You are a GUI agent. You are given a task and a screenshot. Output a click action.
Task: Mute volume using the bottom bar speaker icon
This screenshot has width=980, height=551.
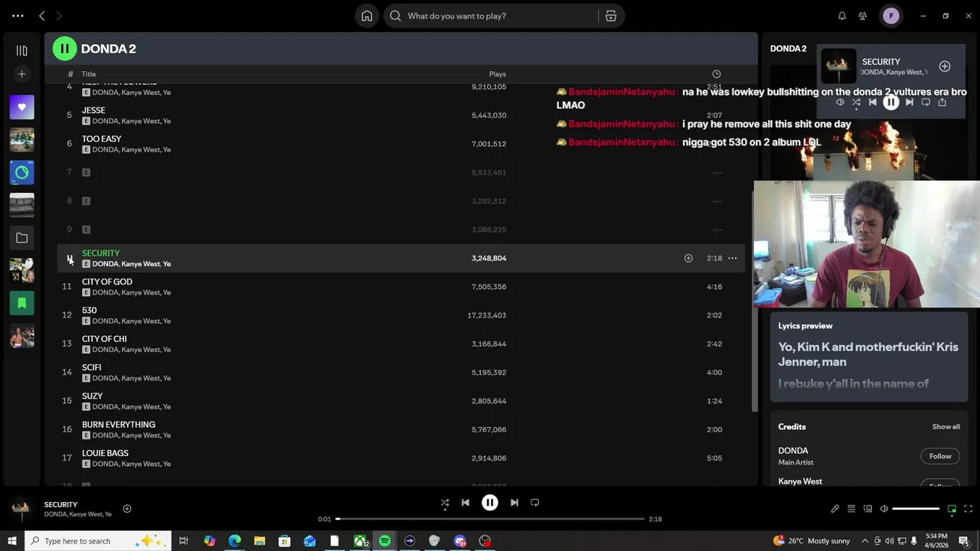(x=884, y=509)
